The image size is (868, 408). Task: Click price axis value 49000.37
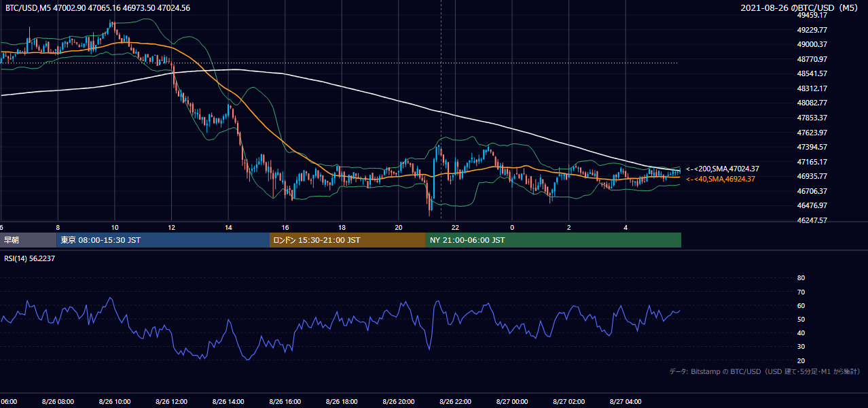[x=812, y=44]
